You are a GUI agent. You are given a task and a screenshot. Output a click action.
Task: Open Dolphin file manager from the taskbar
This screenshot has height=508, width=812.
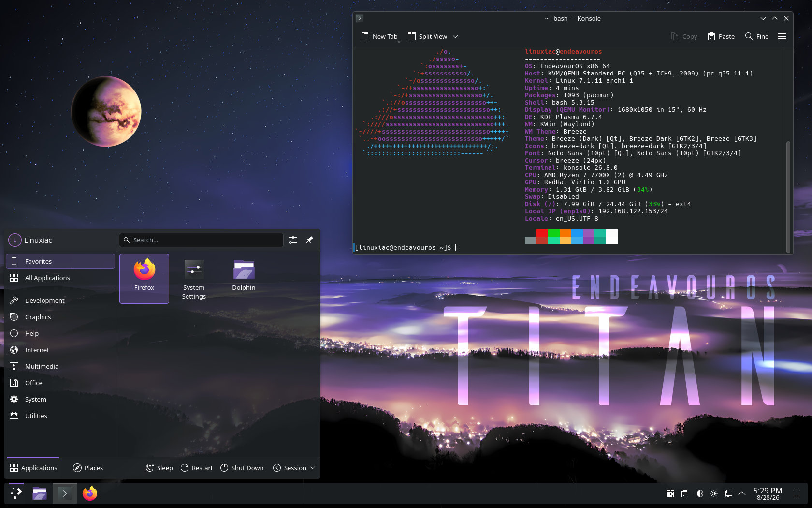(40, 493)
